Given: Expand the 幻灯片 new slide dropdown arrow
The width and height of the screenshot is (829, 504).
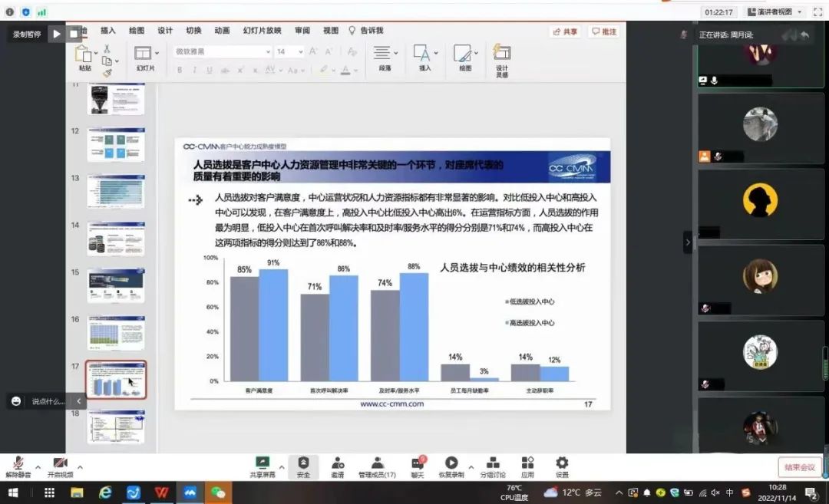Looking at the screenshot, I should pyautogui.click(x=157, y=54).
